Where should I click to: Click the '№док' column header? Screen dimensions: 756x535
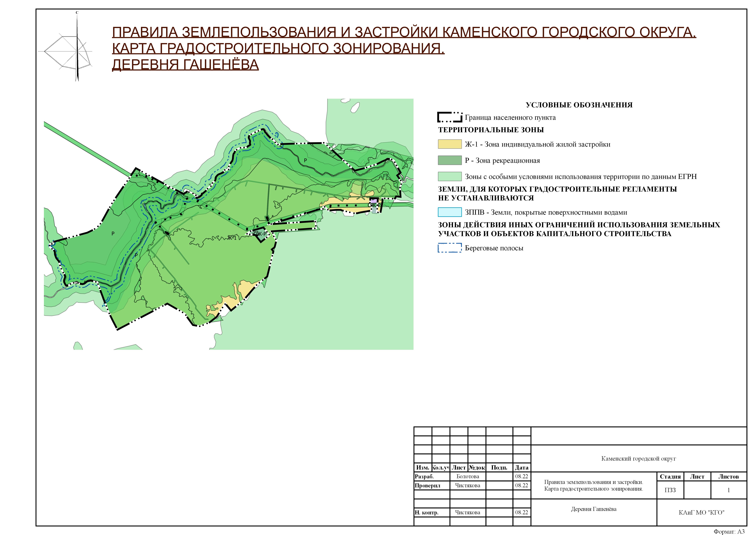476,467
